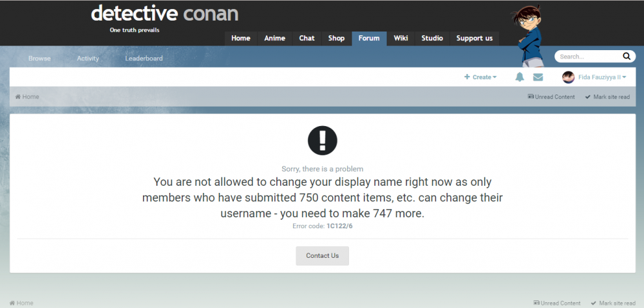
Task: Focus the Search input field
Action: (587, 57)
